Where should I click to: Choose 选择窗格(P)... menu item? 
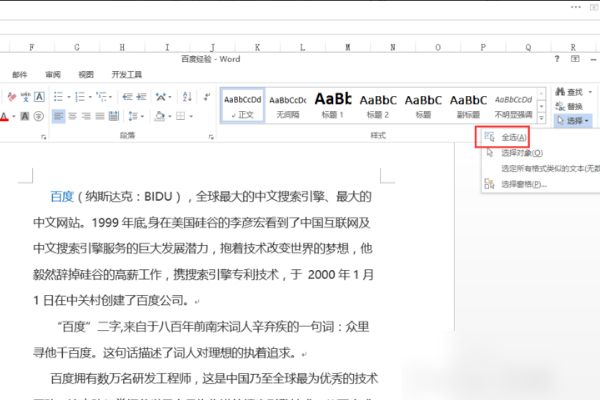[x=524, y=184]
